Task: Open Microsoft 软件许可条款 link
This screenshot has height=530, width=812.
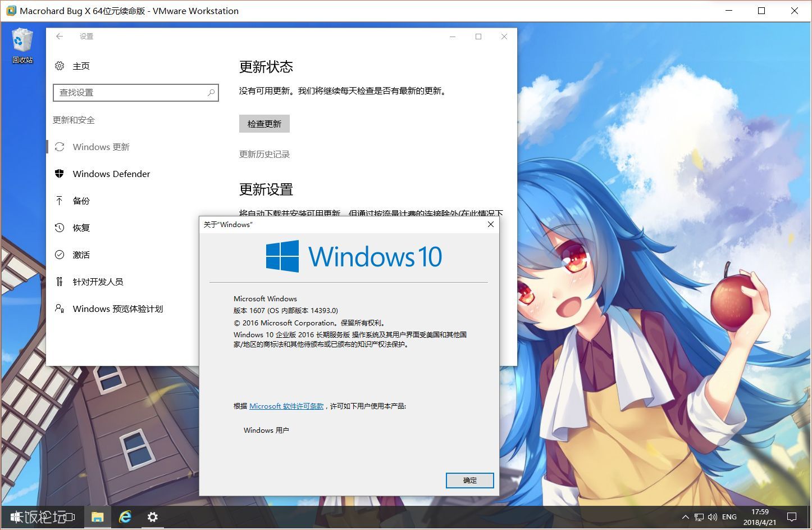Action: pyautogui.click(x=286, y=406)
